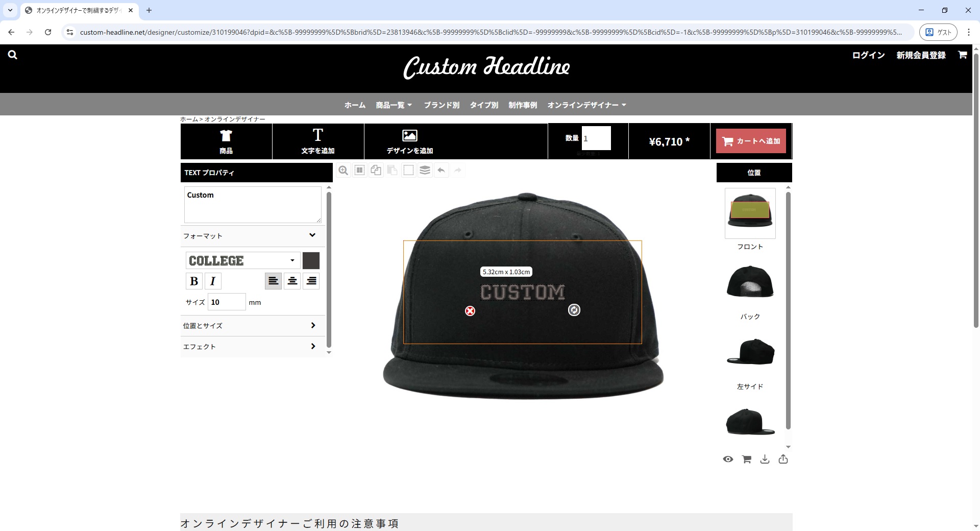This screenshot has width=980, height=531.
Task: Click the カートへ追加 button
Action: coord(751,141)
